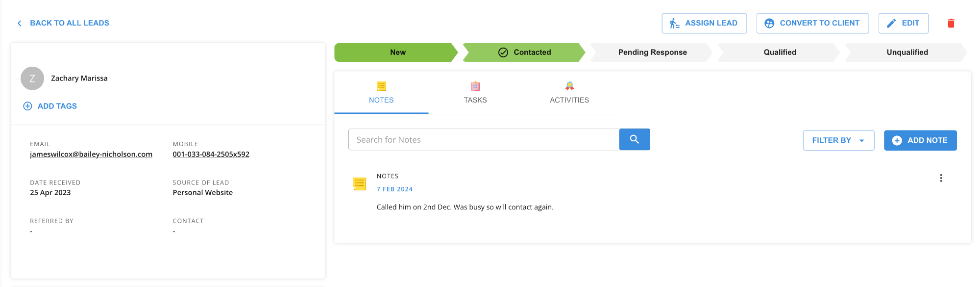Image resolution: width=980 pixels, height=287 pixels.
Task: Mark lead stage as Unqualified
Action: (906, 52)
